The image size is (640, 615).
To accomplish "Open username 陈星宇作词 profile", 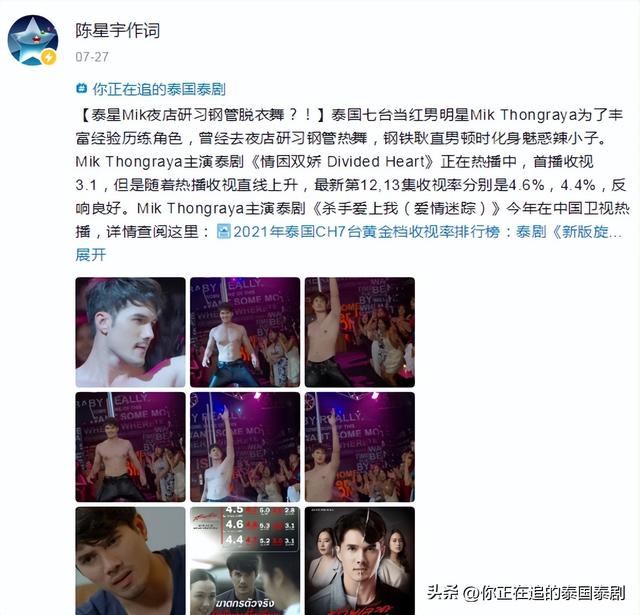I will (118, 31).
